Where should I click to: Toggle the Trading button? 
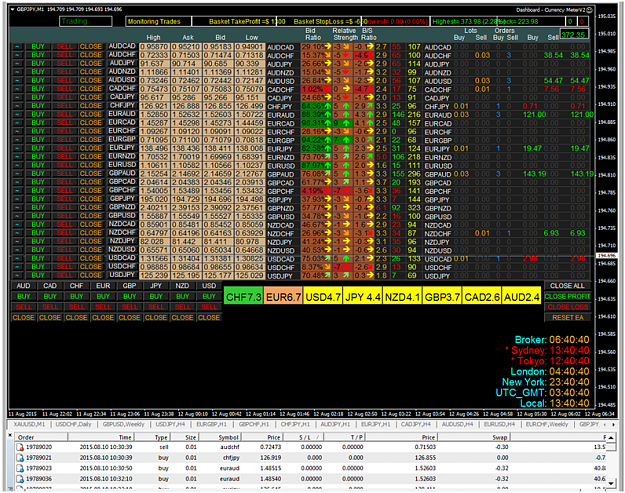[x=86, y=22]
